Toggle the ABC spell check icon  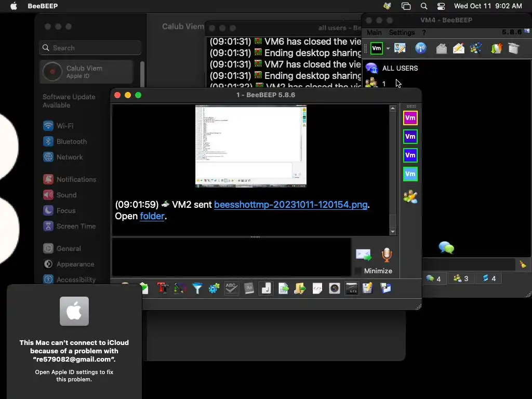[231, 288]
